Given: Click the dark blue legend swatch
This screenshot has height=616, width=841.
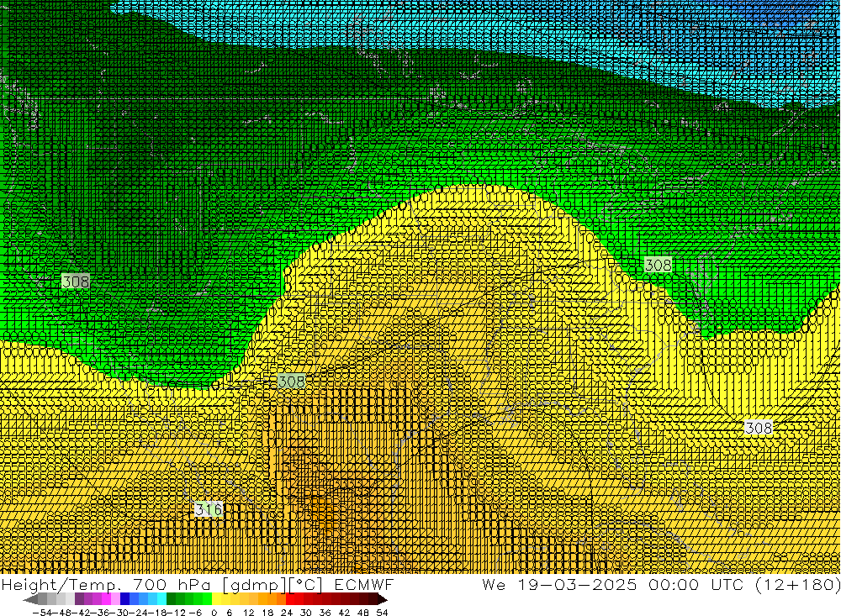Looking at the screenshot, I should (125, 599).
